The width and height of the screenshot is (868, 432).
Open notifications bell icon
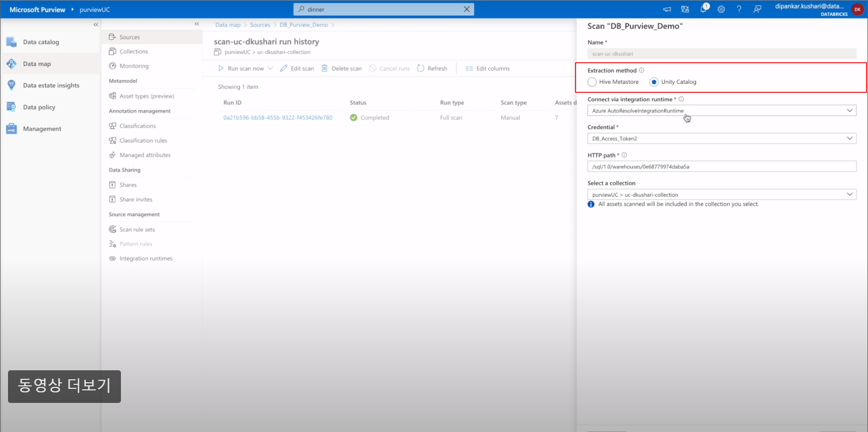tap(703, 9)
